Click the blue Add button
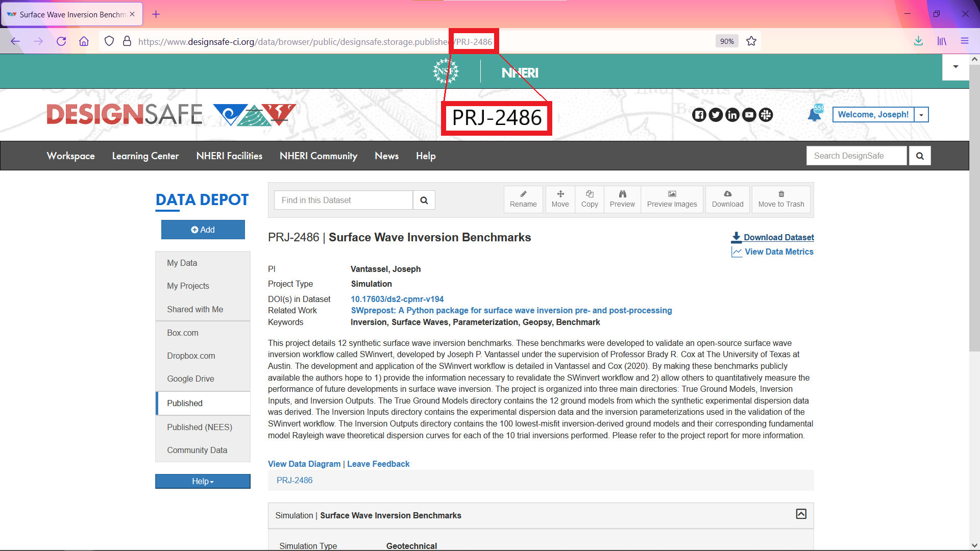Image resolution: width=980 pixels, height=551 pixels. point(203,230)
